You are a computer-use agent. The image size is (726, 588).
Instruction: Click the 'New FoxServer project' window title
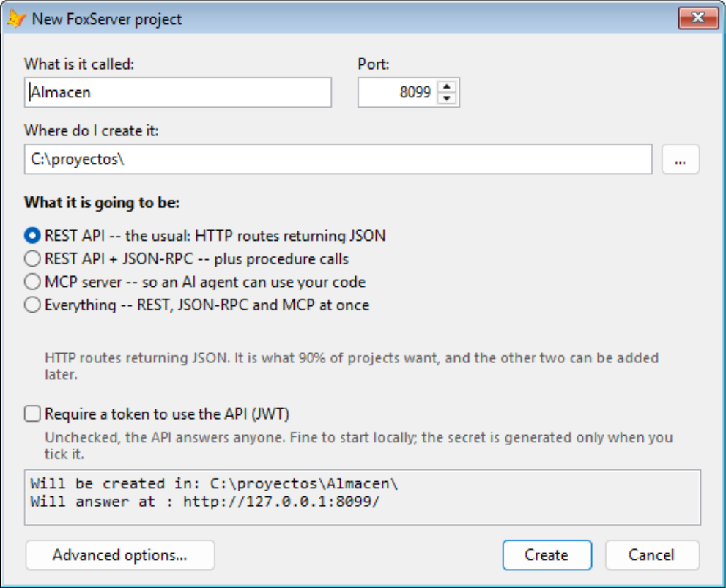[107, 19]
